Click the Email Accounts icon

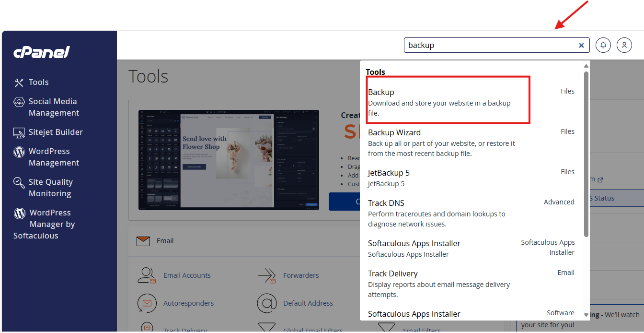pos(147,275)
